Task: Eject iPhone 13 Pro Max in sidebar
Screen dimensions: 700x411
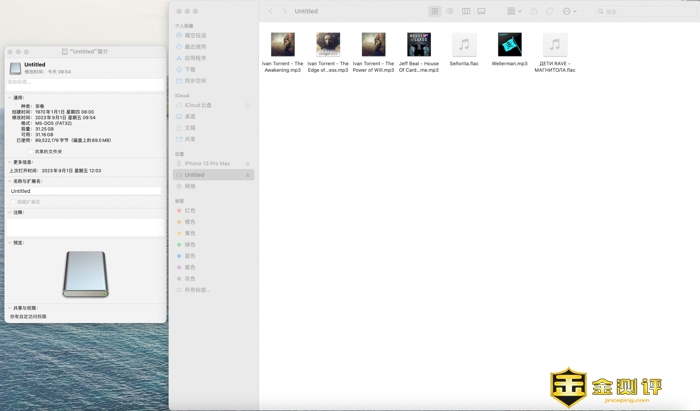Action: [248, 163]
